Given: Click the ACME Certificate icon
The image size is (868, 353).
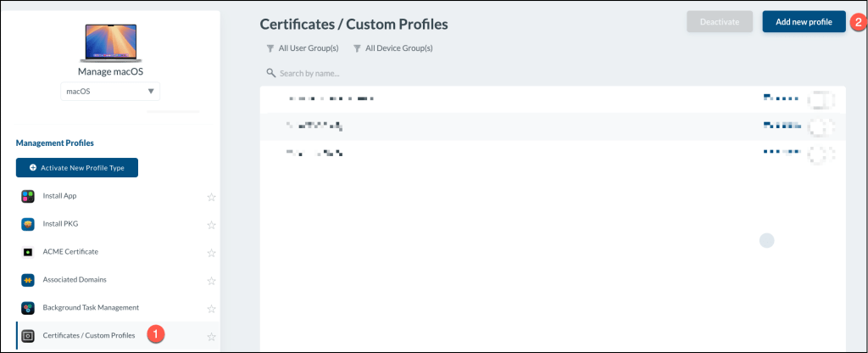Looking at the screenshot, I should pyautogui.click(x=27, y=252).
